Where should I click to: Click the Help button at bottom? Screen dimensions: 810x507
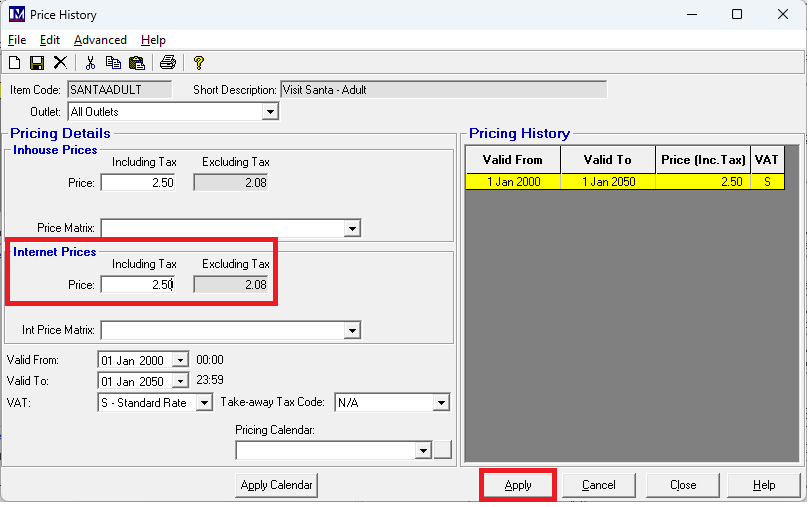click(764, 485)
